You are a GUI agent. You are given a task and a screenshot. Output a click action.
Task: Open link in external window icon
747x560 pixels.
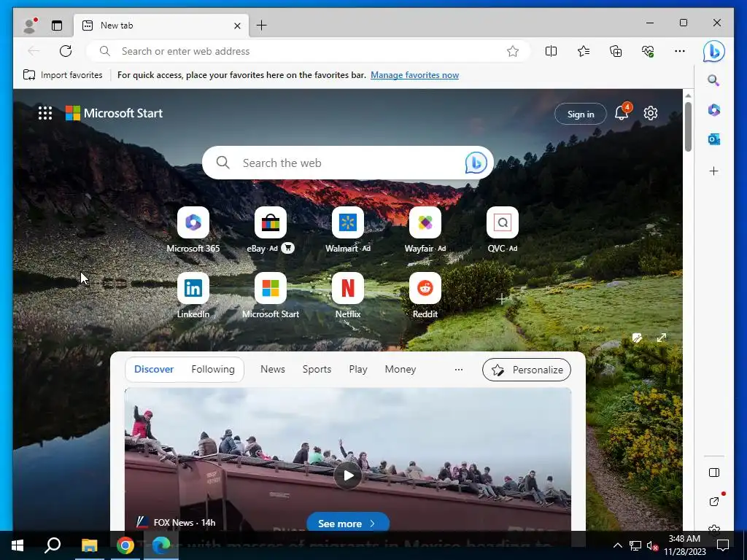tap(713, 502)
